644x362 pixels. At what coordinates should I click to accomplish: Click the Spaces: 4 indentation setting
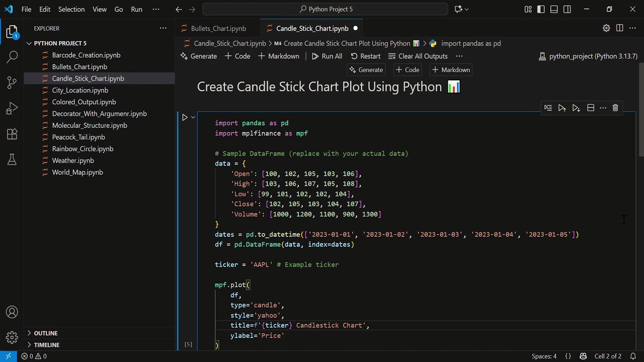pyautogui.click(x=544, y=356)
